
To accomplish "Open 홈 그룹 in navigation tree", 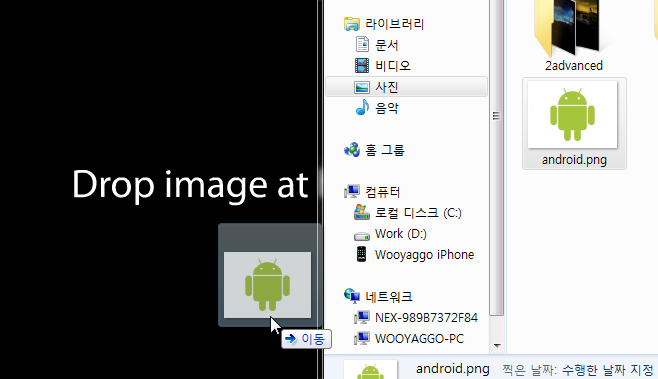I will [385, 150].
